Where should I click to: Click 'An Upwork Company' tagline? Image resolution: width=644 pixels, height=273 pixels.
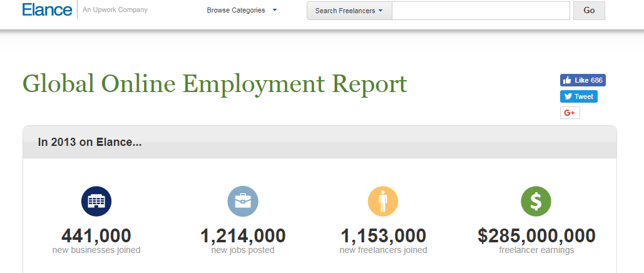pyautogui.click(x=115, y=9)
